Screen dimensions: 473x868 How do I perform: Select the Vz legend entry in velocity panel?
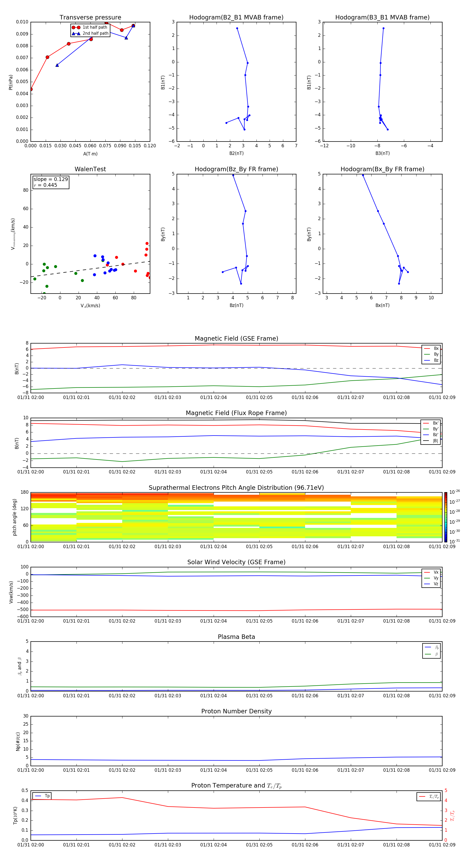[431, 584]
